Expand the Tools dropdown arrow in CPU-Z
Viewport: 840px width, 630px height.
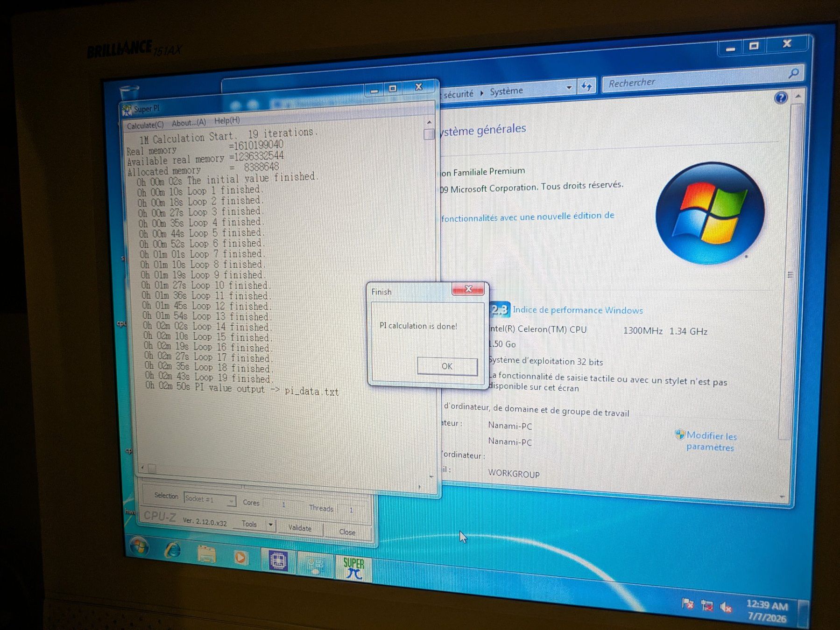[271, 525]
